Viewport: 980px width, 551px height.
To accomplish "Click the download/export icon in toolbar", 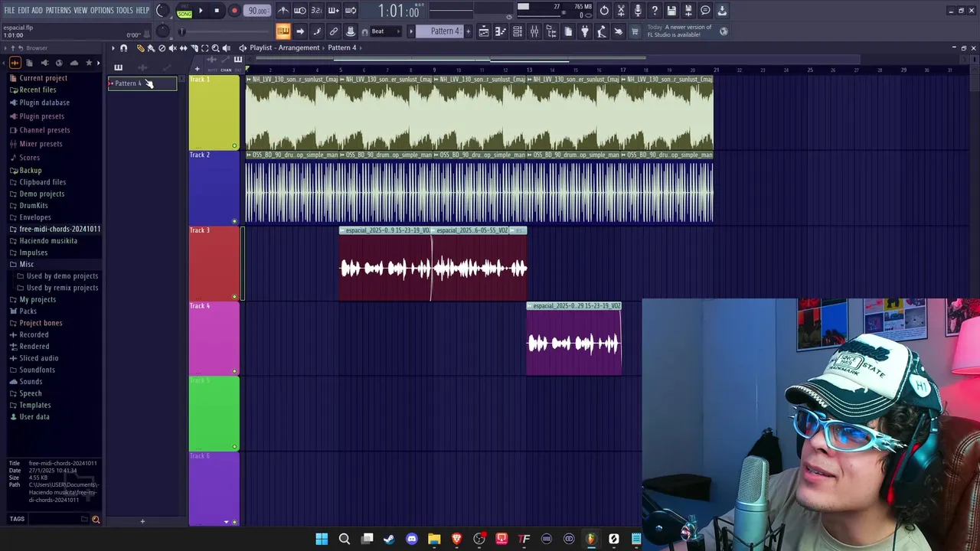I will click(722, 11).
